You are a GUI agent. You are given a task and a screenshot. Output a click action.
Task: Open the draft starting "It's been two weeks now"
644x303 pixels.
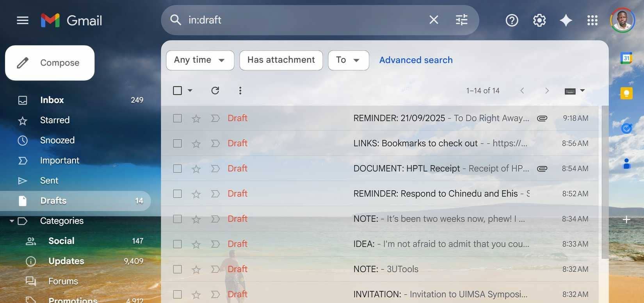(x=380, y=219)
